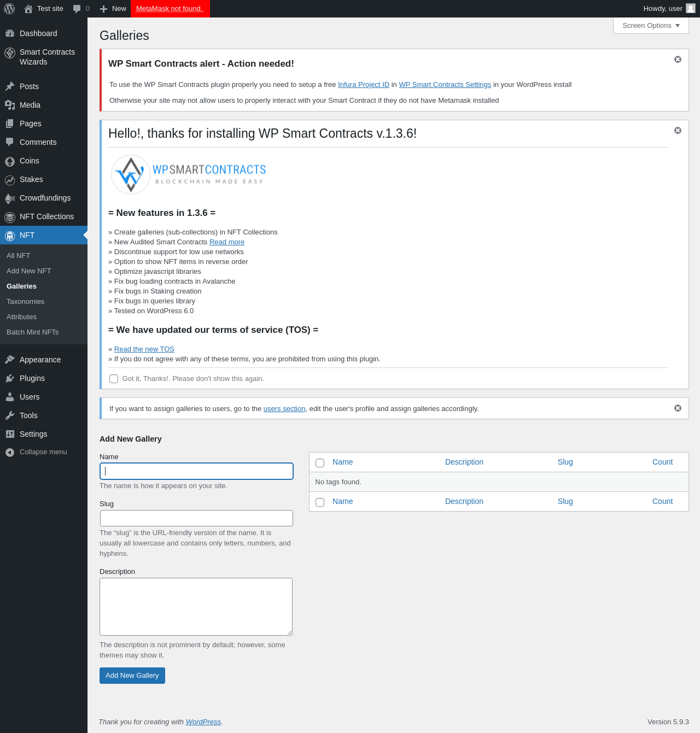
Task: Open Attributes submenu item
Action: pos(21,316)
